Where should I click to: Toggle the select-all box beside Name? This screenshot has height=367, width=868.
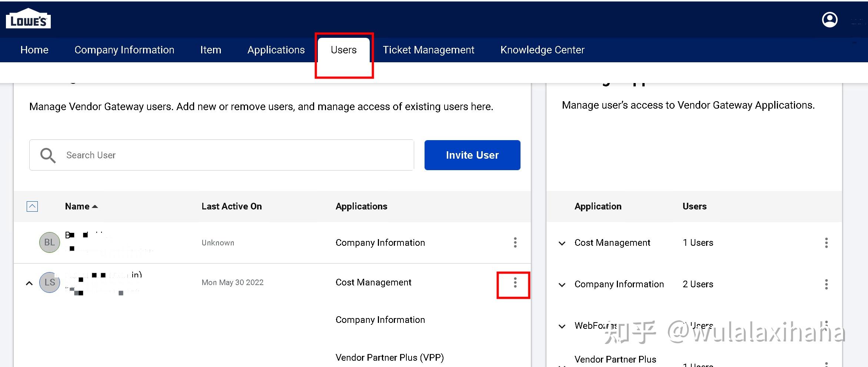coord(32,206)
